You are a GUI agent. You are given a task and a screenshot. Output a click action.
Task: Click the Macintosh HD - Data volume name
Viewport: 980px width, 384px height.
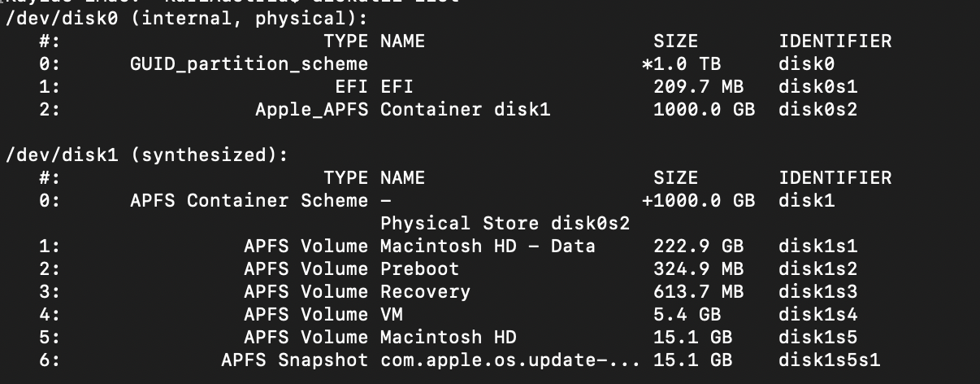488,246
